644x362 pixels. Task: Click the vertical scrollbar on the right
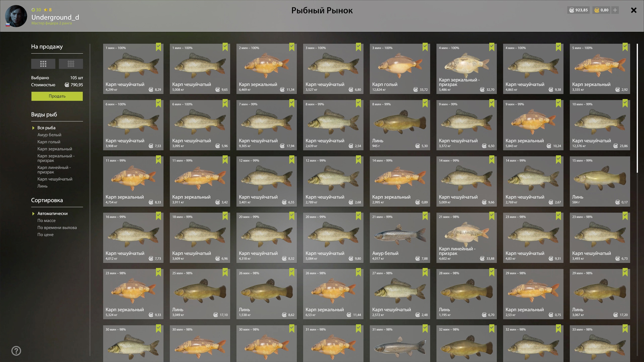pos(637,108)
